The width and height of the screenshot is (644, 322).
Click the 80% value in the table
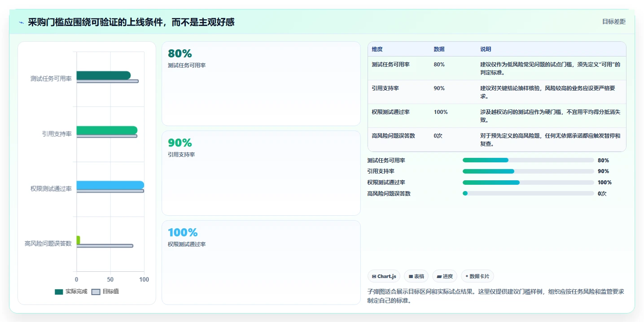point(439,65)
